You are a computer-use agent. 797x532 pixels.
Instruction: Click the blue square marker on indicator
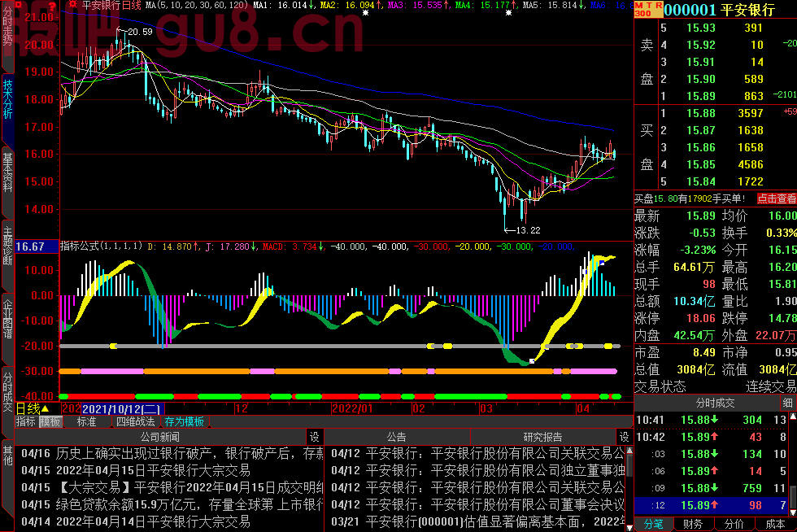click(x=602, y=263)
